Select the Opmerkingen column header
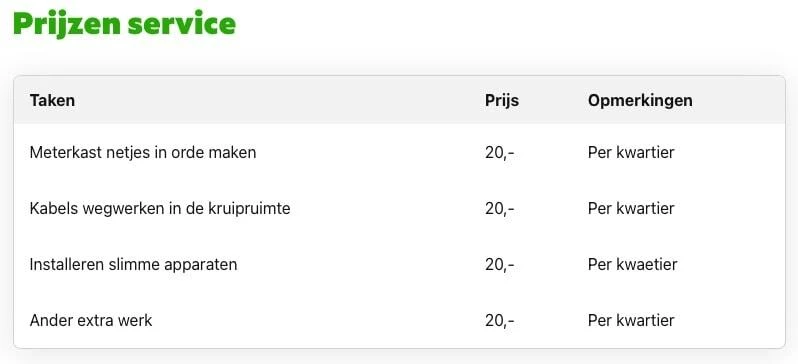 pyautogui.click(x=640, y=101)
